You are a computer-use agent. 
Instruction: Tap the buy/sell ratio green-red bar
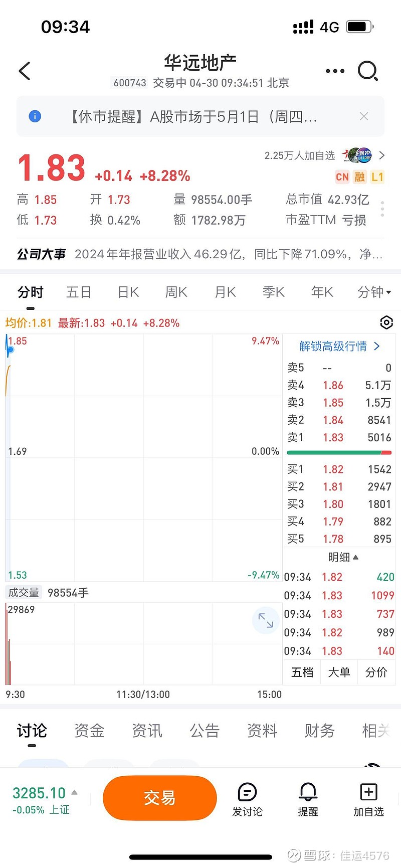[339, 453]
